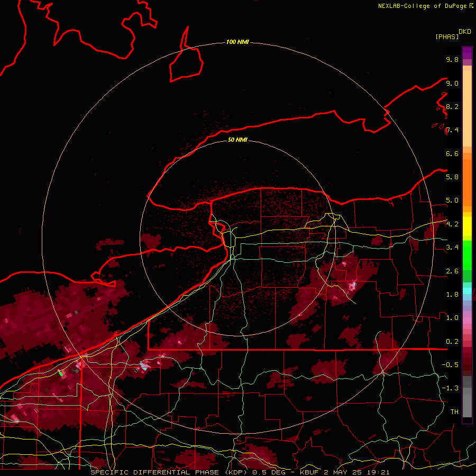Click the 9.0 scale value
Image resolution: width=476 pixels, height=476 pixels.
point(452,83)
